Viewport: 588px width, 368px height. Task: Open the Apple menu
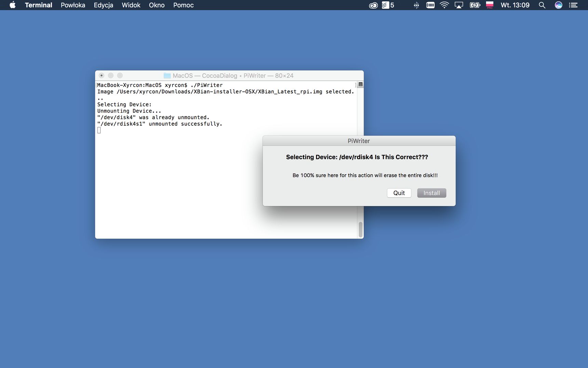(x=13, y=5)
